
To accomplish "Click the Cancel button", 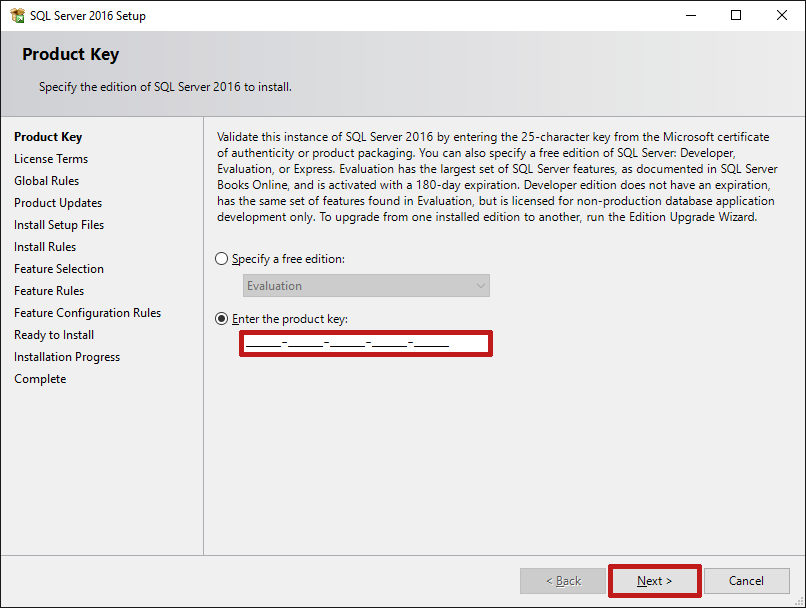I will 746,581.
